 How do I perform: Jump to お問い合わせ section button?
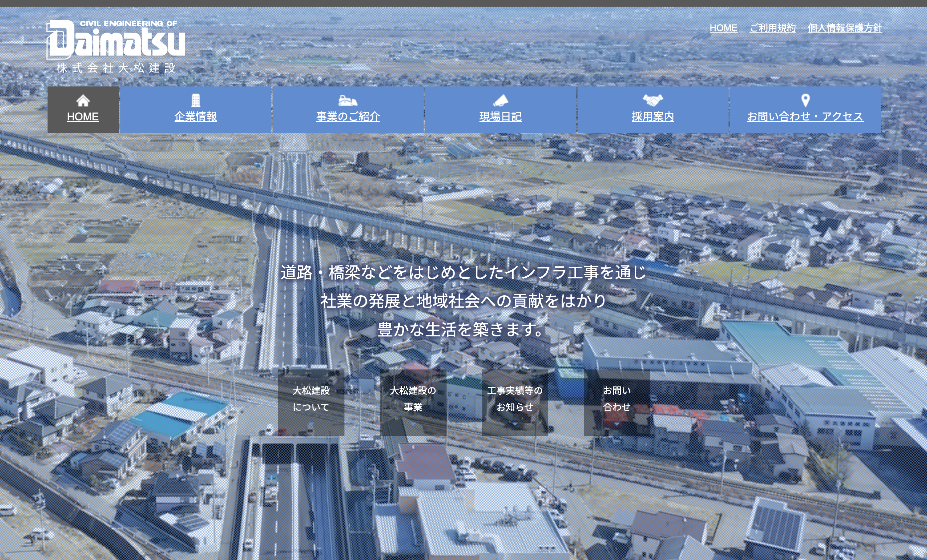point(617,402)
